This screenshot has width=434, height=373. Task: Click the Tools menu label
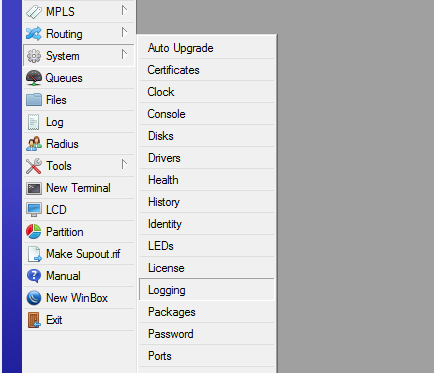click(59, 166)
